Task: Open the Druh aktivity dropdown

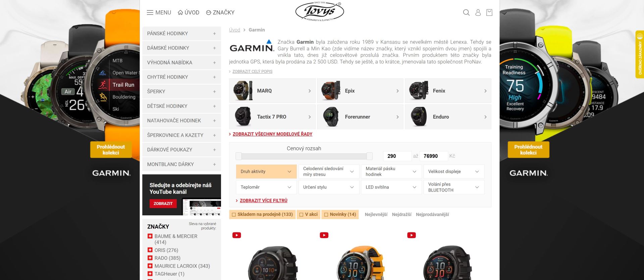Action: coord(266,171)
